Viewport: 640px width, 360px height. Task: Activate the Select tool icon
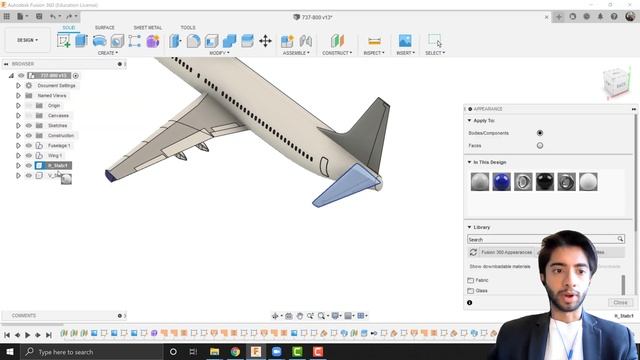click(x=435, y=41)
